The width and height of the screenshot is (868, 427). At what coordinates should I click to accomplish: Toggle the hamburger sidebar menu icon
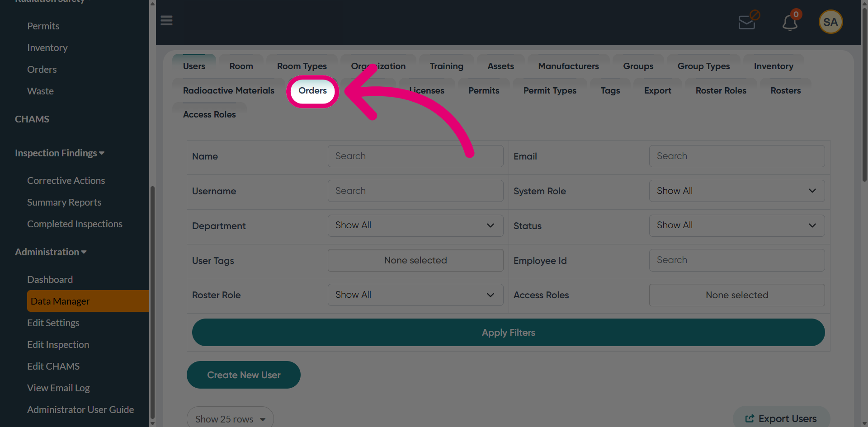point(166,21)
